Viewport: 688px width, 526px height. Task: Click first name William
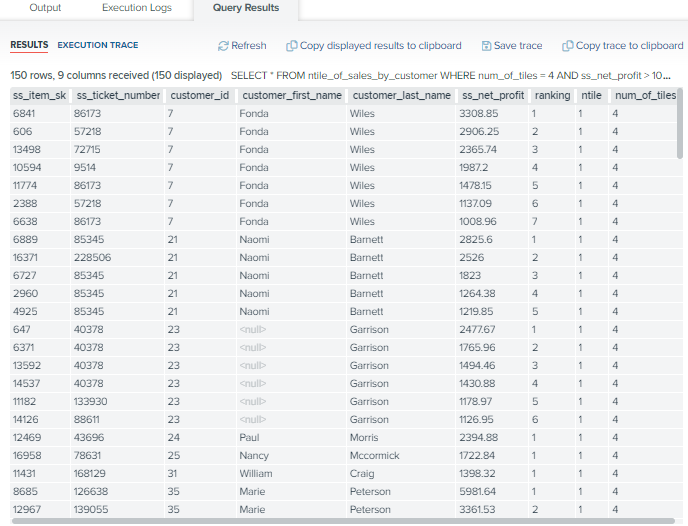pyautogui.click(x=256, y=473)
